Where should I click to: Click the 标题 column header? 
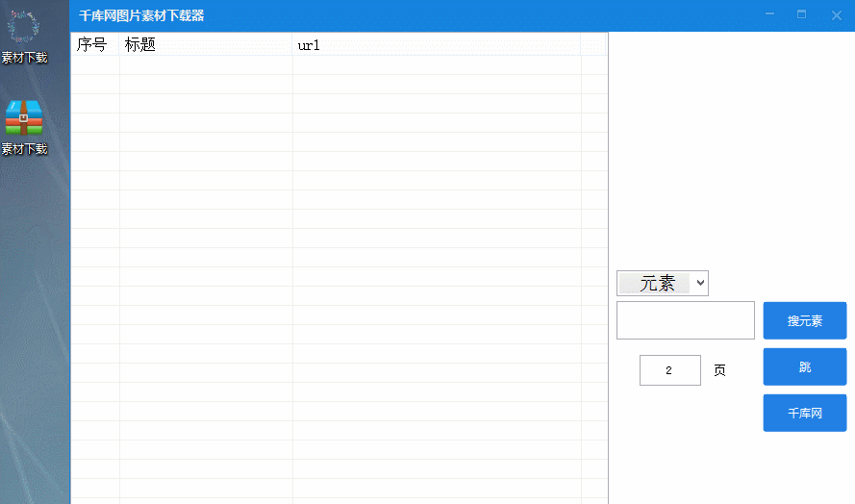point(205,44)
